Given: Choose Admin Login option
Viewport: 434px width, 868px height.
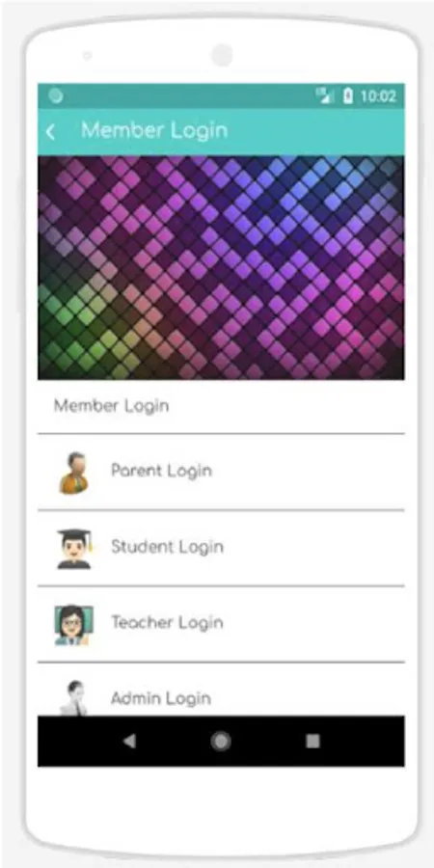Looking at the screenshot, I should click(221, 690).
